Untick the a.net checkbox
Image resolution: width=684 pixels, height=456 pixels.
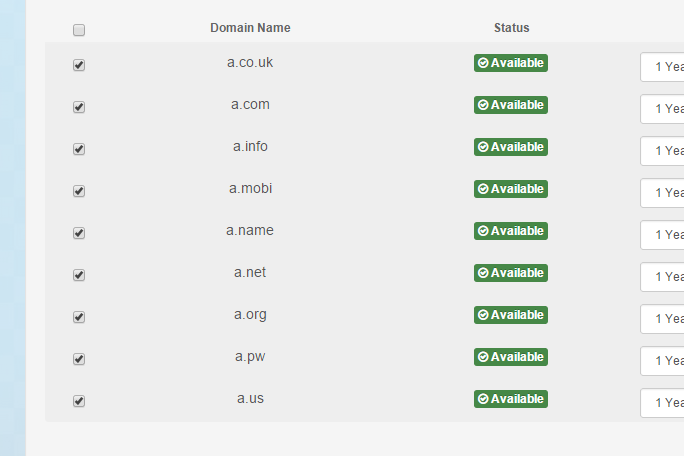click(79, 275)
